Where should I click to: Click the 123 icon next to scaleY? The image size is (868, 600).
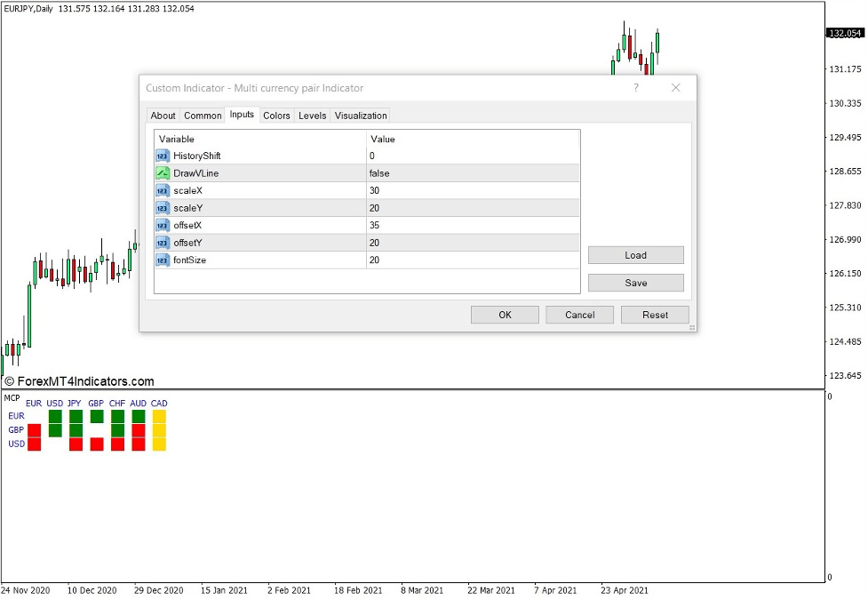[x=162, y=207]
